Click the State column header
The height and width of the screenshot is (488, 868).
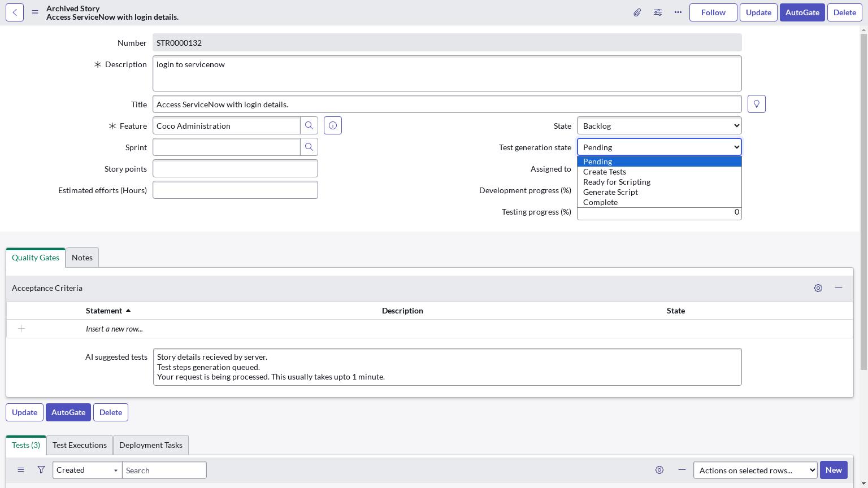tap(676, 311)
